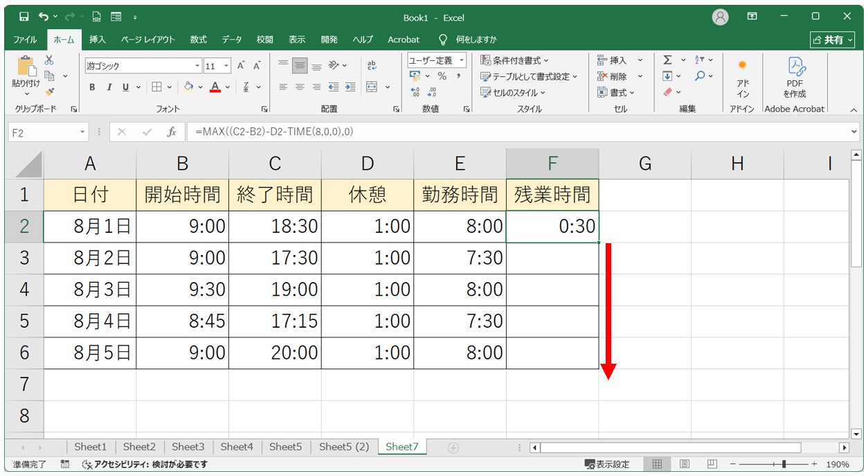Apply Comma Style number format
868x476 pixels.
tap(458, 76)
